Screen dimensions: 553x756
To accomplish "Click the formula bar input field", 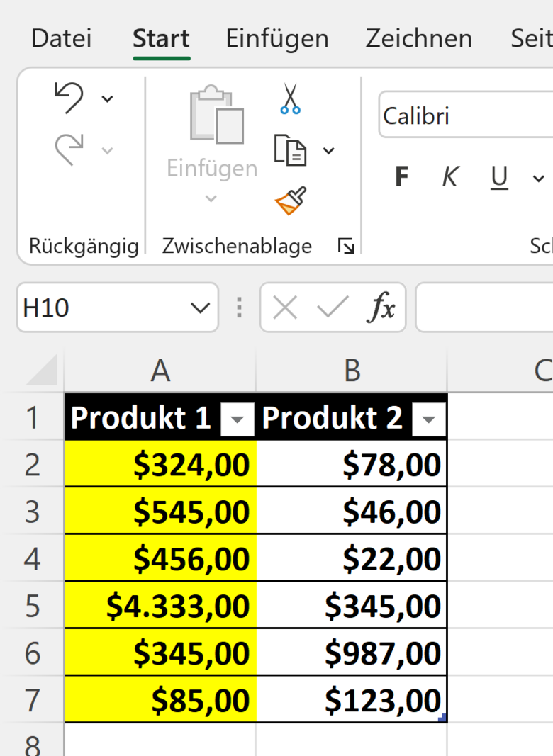I will 484,307.
